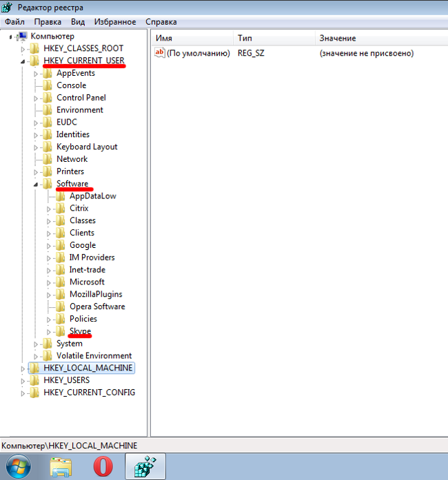
Task: Click the Microsoft folder icon
Action: [61, 282]
